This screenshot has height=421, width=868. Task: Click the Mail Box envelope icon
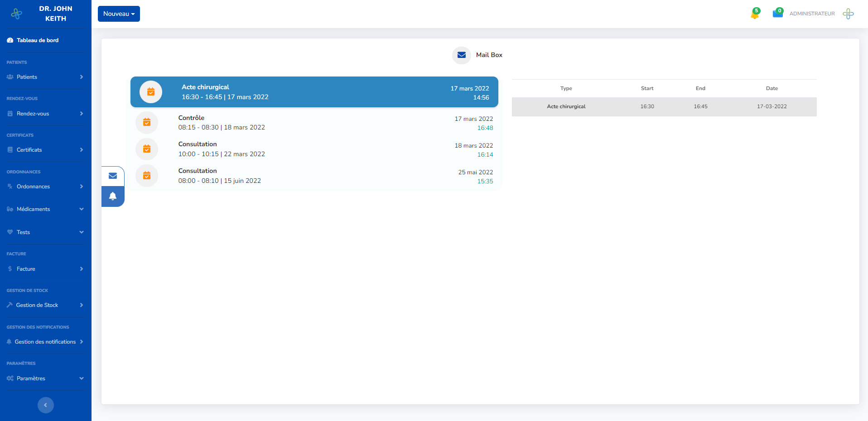pyautogui.click(x=461, y=55)
